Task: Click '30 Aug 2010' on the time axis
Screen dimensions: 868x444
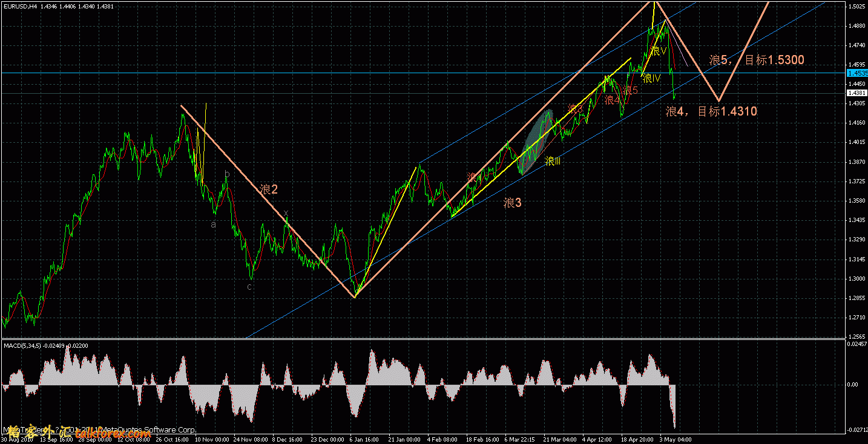Action: [x=17, y=440]
